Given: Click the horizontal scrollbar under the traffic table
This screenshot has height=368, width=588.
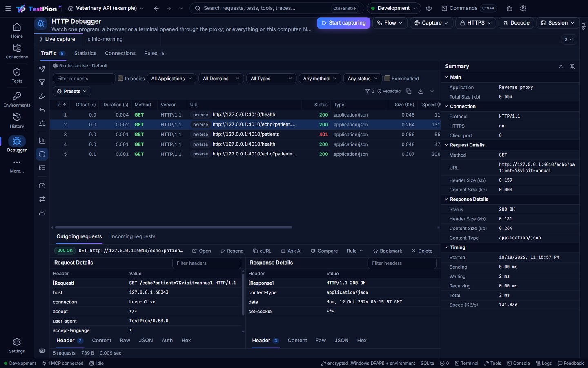Looking at the screenshot, I should pyautogui.click(x=174, y=227).
